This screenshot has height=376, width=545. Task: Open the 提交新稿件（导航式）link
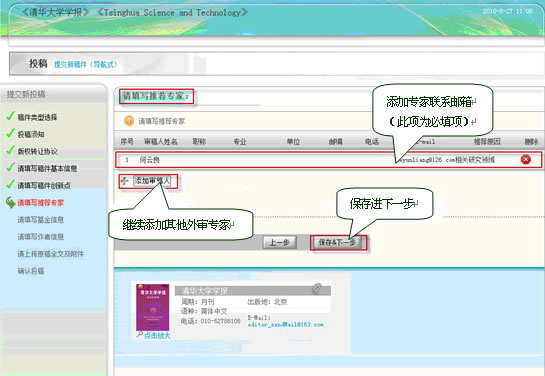coord(86,64)
